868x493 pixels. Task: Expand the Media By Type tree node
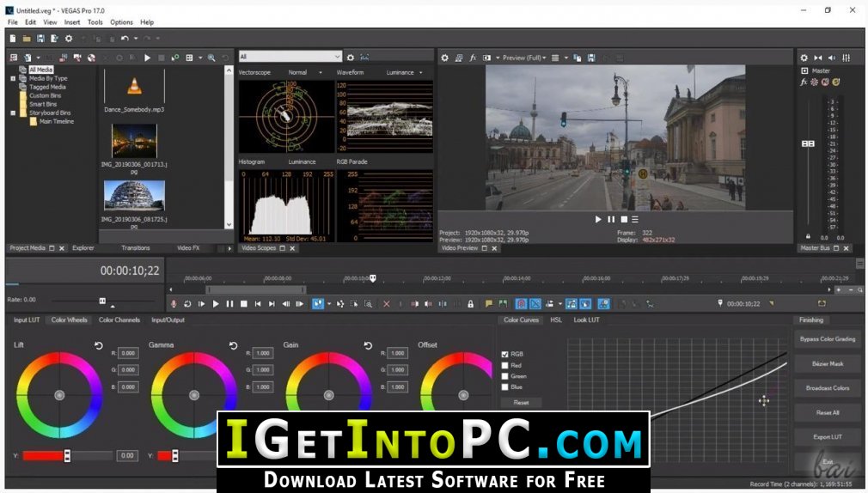tap(13, 78)
